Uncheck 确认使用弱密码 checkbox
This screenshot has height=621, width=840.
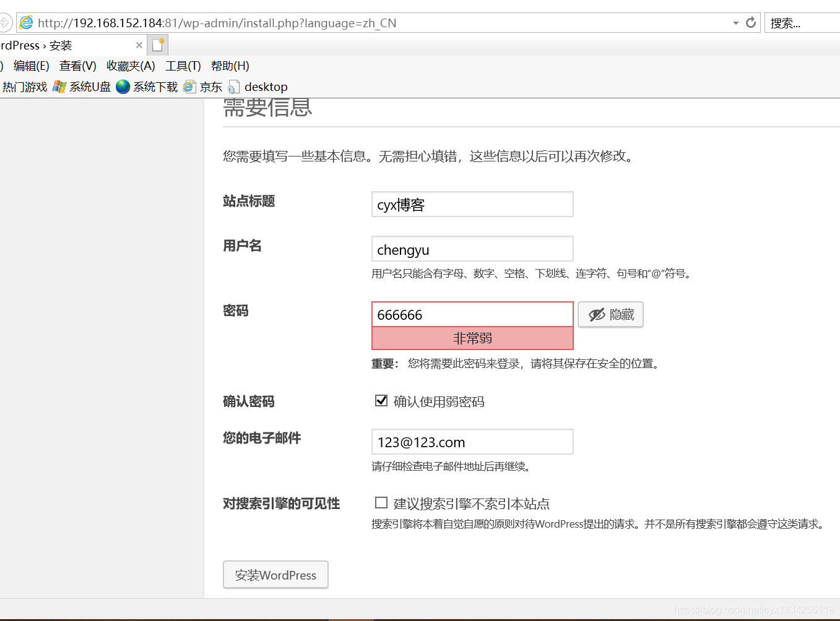(x=381, y=401)
